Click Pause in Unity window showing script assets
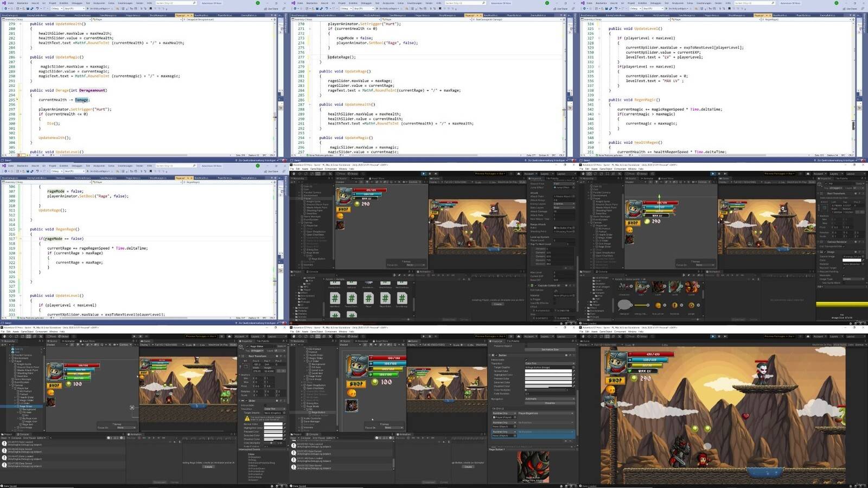The width and height of the screenshot is (868, 488). [x=430, y=174]
